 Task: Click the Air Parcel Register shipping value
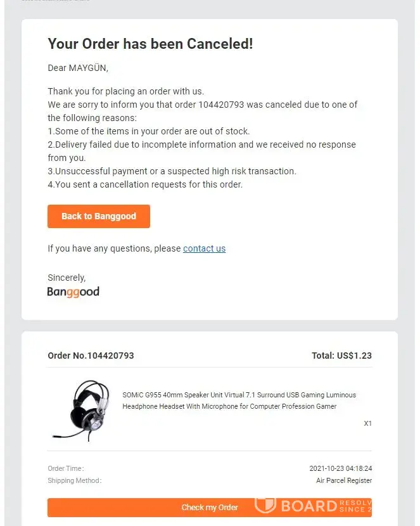pyautogui.click(x=344, y=480)
